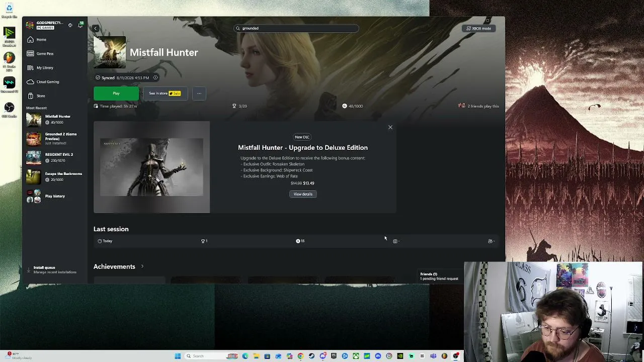Click the achievements trophy count 3/20
The width and height of the screenshot is (644, 362).
point(239,106)
